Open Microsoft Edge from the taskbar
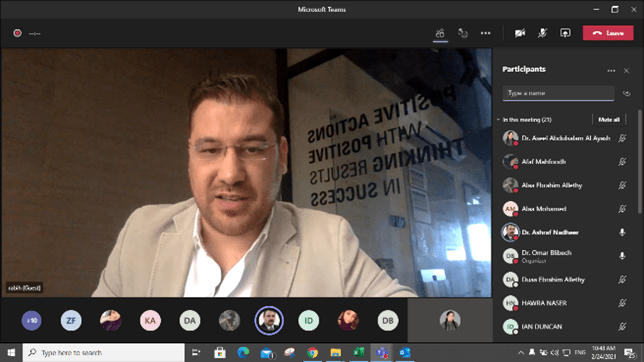The width and height of the screenshot is (644, 362). [x=243, y=353]
